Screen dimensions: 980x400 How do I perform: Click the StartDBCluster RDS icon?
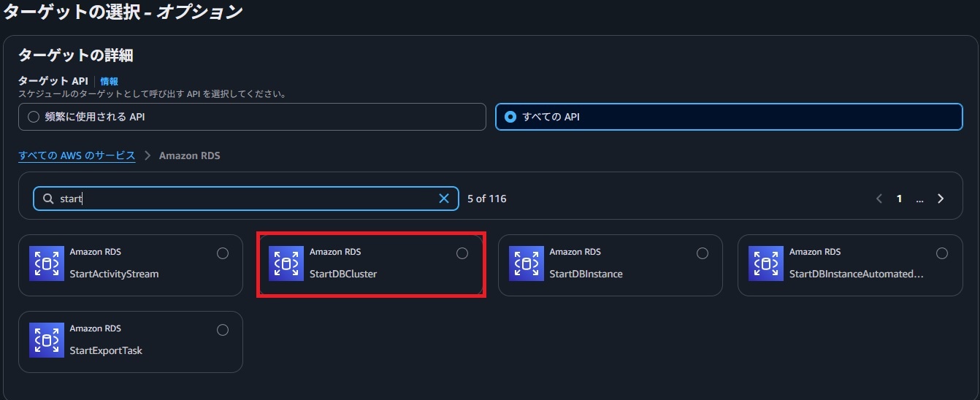[x=286, y=264]
